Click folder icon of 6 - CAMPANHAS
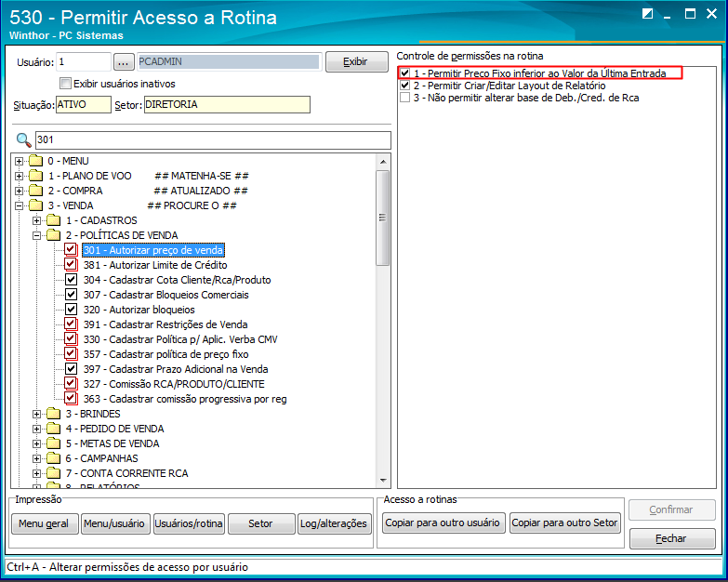728x582 pixels. click(54, 458)
